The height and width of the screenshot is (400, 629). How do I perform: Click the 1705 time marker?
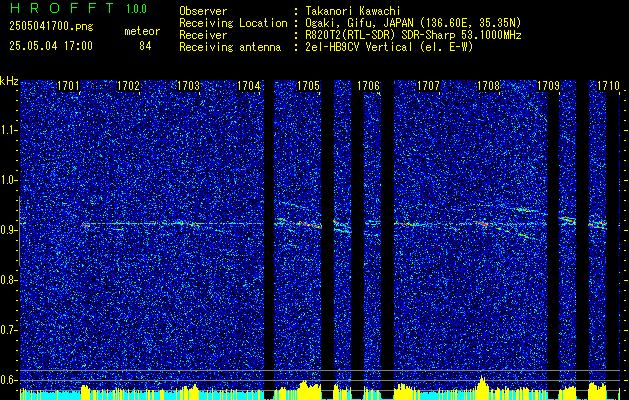[x=308, y=86]
